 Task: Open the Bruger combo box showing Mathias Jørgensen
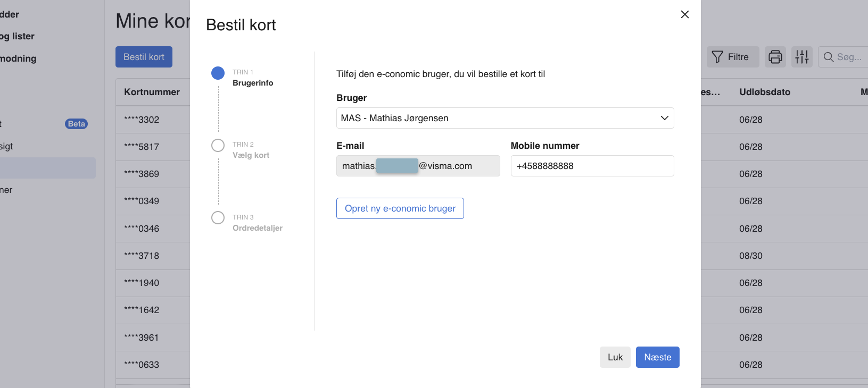click(x=495, y=118)
